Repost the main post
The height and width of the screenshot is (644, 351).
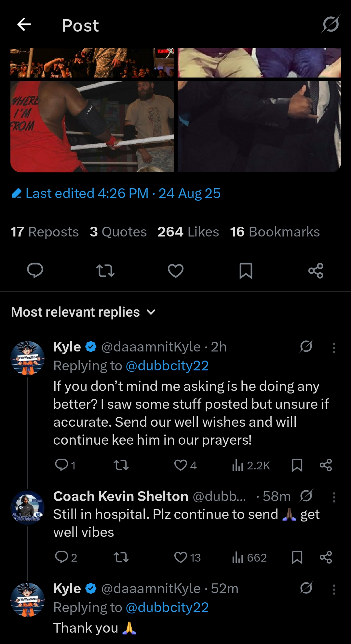point(105,270)
